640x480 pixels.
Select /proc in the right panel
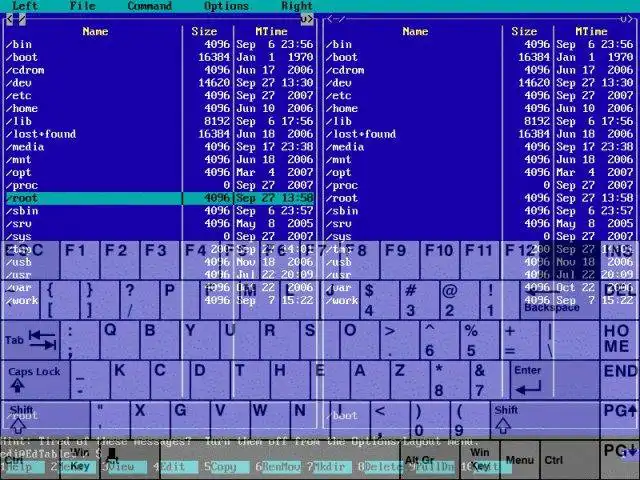(x=479, y=185)
